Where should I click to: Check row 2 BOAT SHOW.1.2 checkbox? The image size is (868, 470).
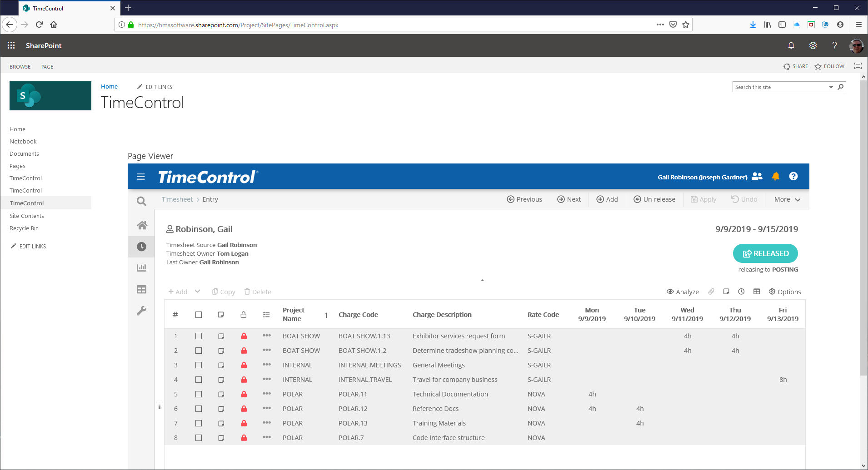[199, 351]
